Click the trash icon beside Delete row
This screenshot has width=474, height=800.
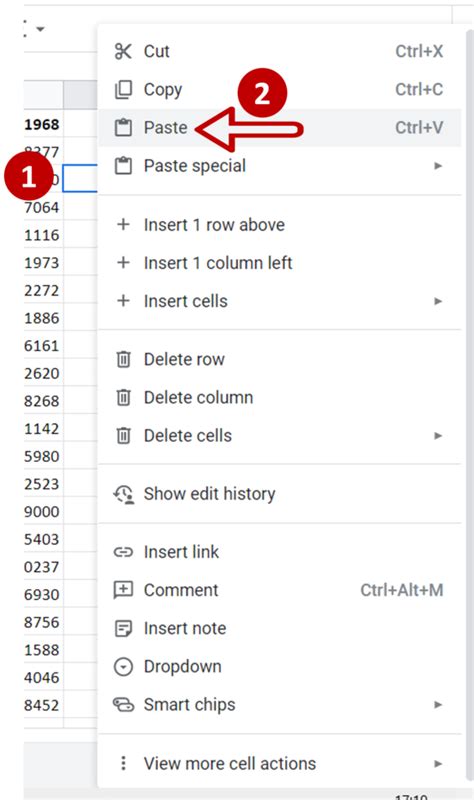pos(123,359)
